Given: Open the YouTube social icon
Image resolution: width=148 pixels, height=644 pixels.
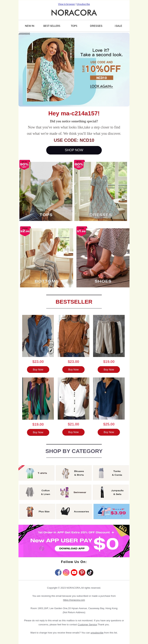Looking at the screenshot, I should point(74,572).
